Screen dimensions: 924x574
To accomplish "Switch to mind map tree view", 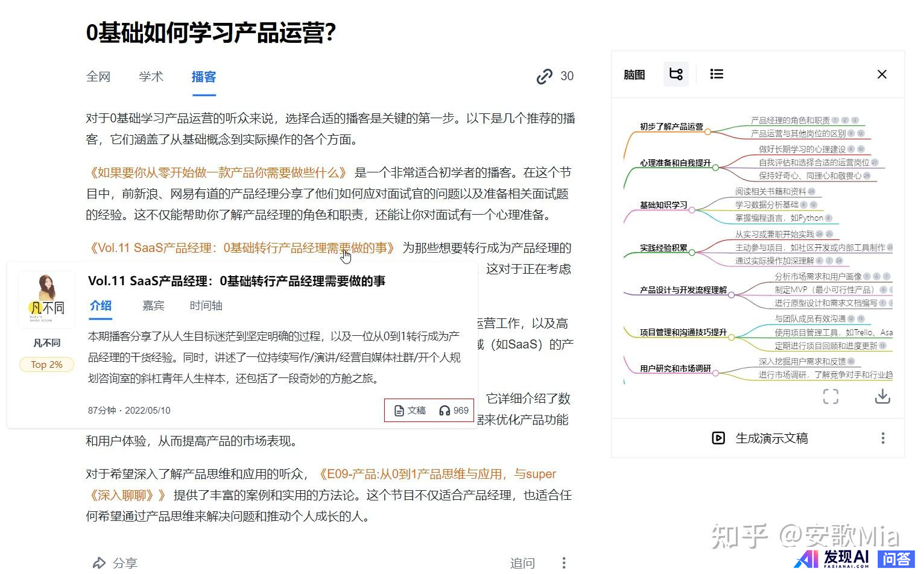I will click(676, 74).
